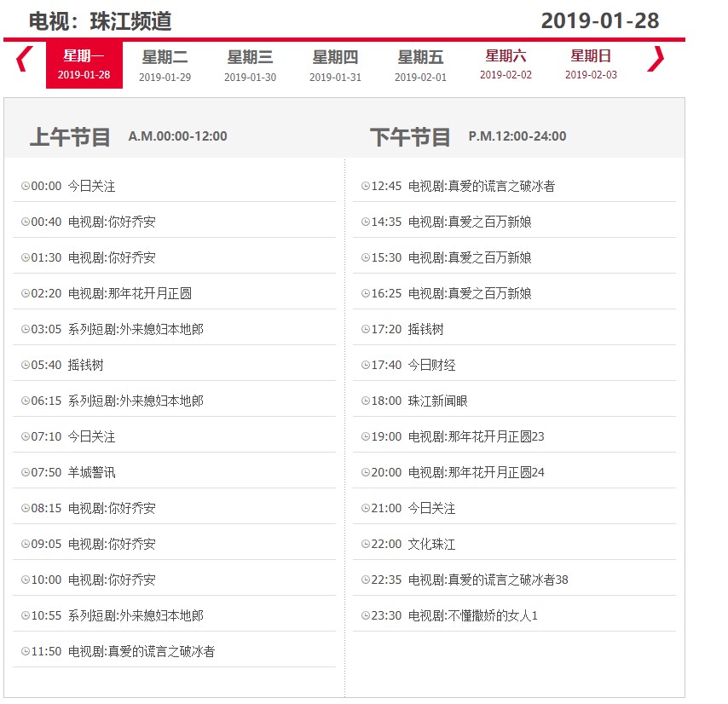Screen dimensions: 728x704
Task: Click the clock icon next to 21:00
Action: tap(366, 508)
